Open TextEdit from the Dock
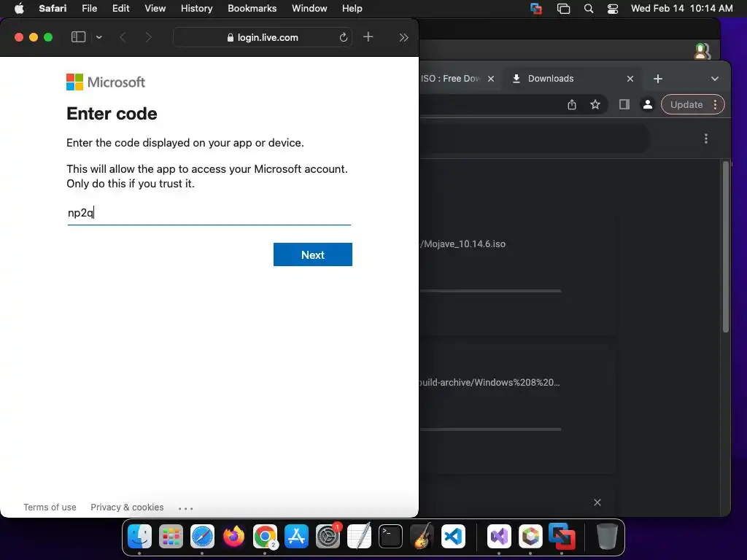 point(359,537)
